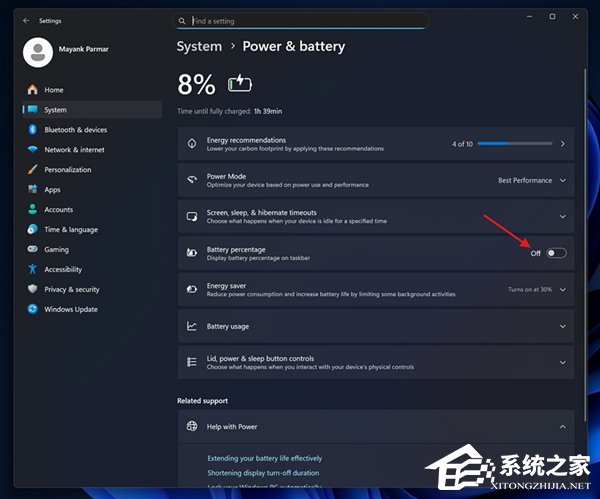Click the Network Wi-Fi icon
This screenshot has width=600, height=499.
(x=33, y=149)
